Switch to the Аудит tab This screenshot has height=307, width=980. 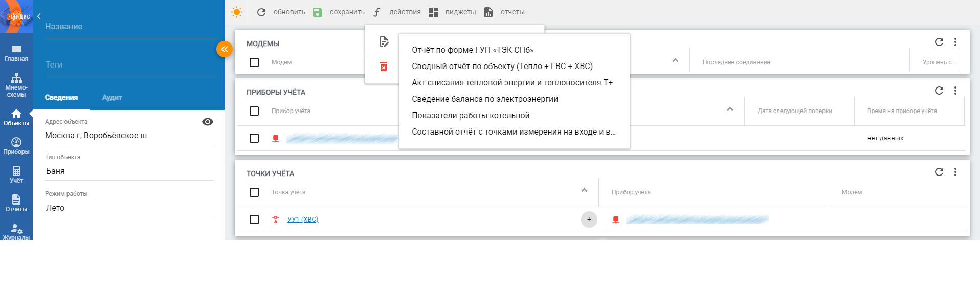[112, 98]
